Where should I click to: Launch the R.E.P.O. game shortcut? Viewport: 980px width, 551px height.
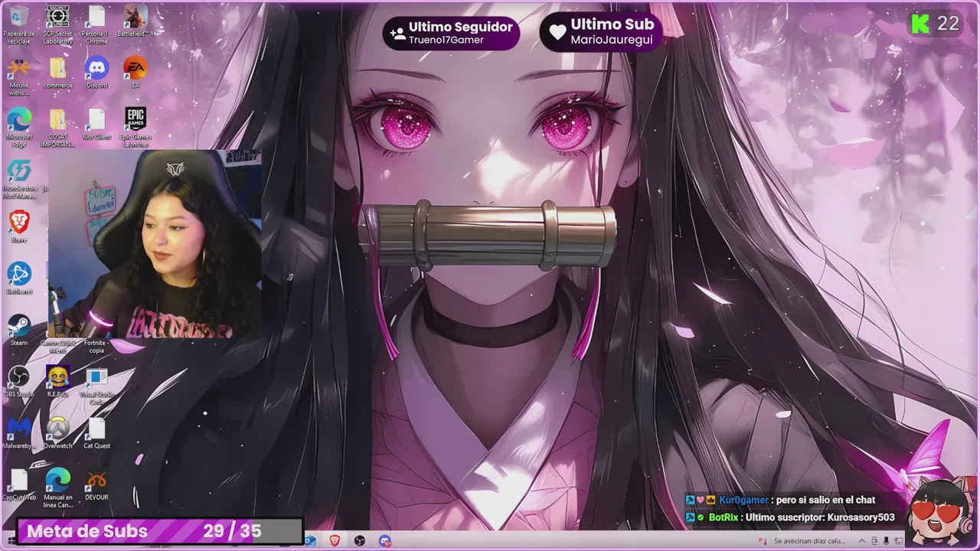pyautogui.click(x=58, y=381)
